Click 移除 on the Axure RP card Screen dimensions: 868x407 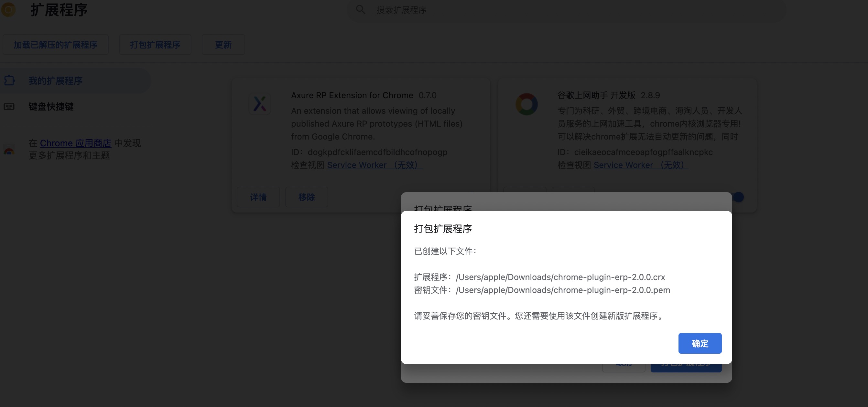pyautogui.click(x=306, y=197)
